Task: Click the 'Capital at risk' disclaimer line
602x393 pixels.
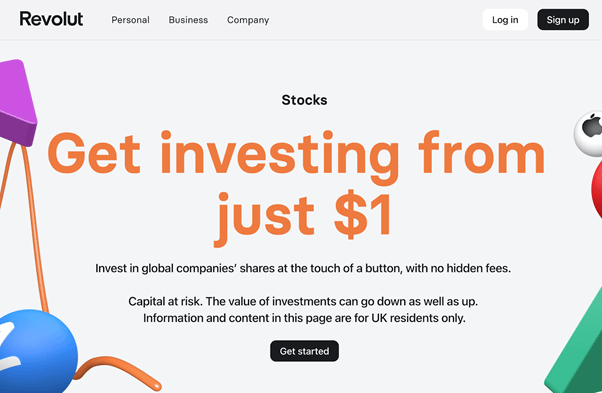Action: point(303,301)
